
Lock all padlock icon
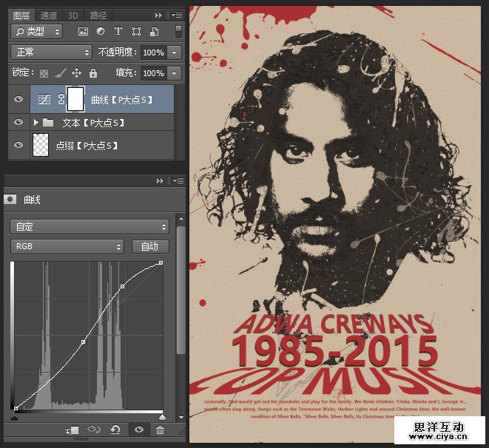point(93,73)
